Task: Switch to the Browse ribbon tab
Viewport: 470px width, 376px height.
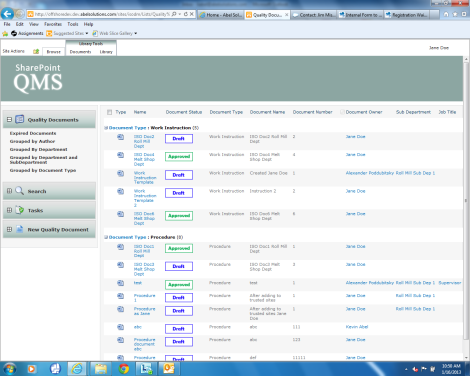Action: [54, 52]
